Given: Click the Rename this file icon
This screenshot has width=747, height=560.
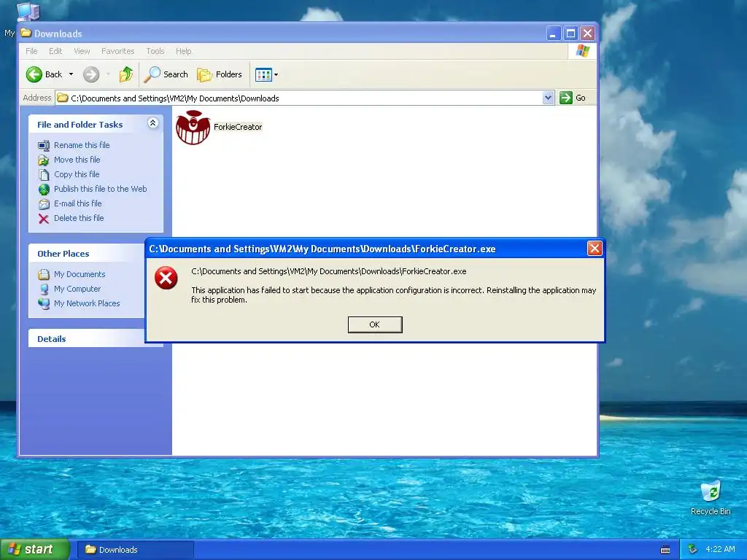Looking at the screenshot, I should (x=44, y=145).
